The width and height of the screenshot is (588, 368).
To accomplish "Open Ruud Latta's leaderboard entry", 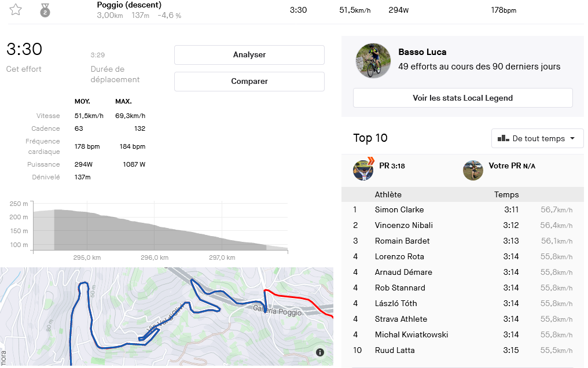I will point(394,350).
